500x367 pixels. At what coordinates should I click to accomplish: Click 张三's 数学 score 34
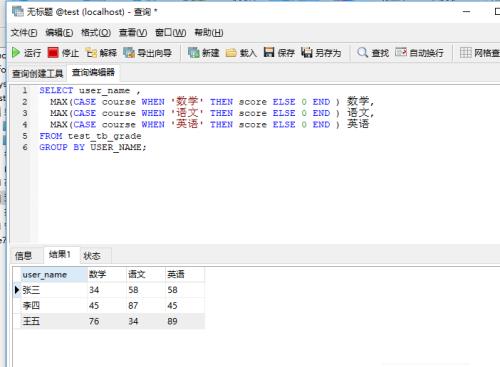tap(107, 290)
